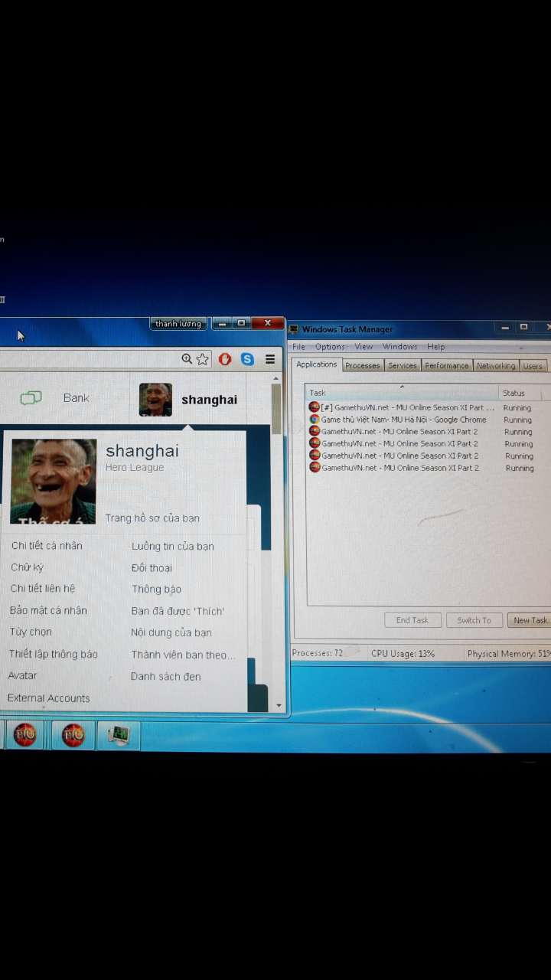The image size is (551, 980).
Task: Bookmark page with the star icon
Action: coord(203,359)
